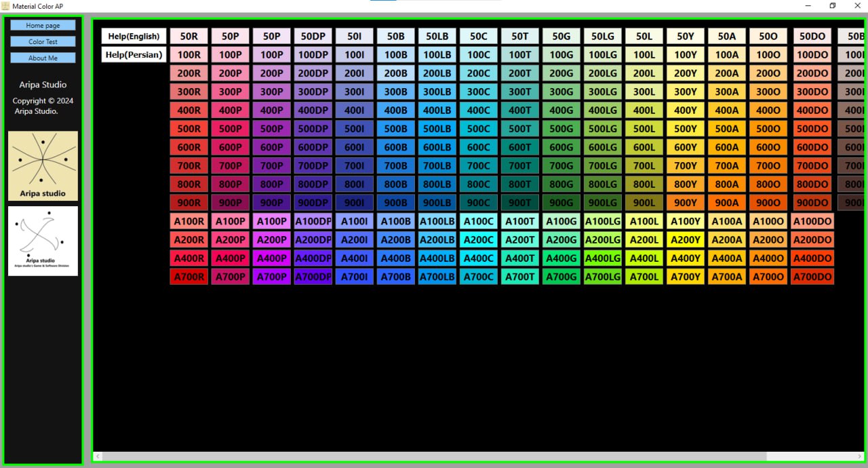Pick the 50I swatch
Viewport: 868px width, 468px height.
coord(355,36)
